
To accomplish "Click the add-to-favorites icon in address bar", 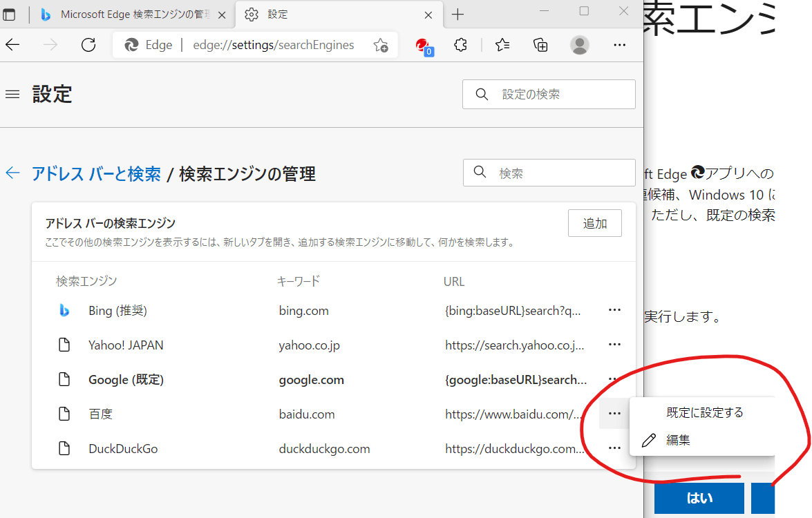I will point(380,44).
